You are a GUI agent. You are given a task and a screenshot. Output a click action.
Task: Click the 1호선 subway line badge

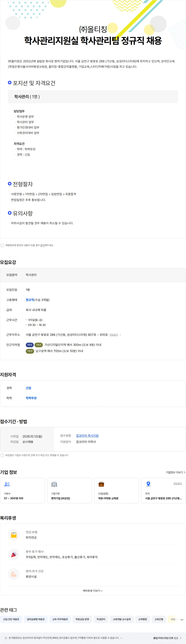pyautogui.click(x=30, y=345)
